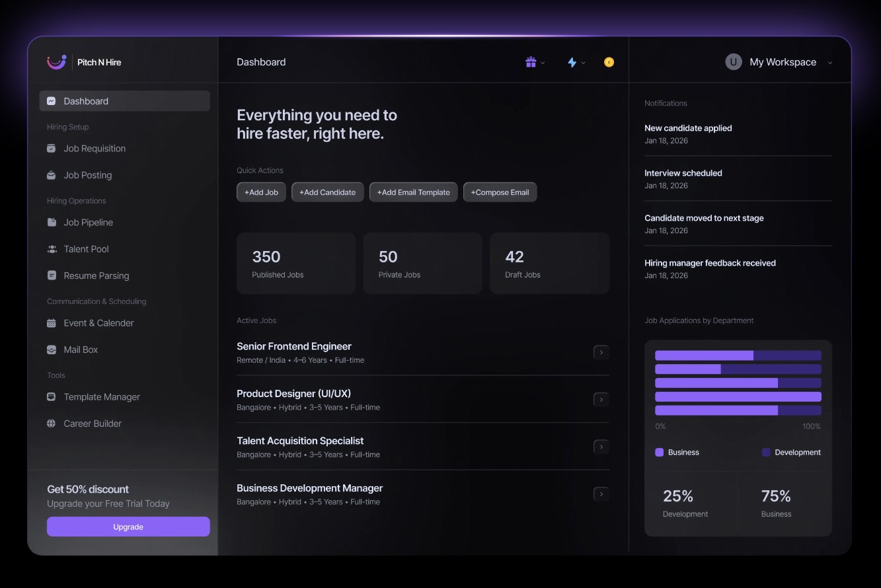The image size is (881, 588).
Task: Click the +Add Job button
Action: (262, 192)
